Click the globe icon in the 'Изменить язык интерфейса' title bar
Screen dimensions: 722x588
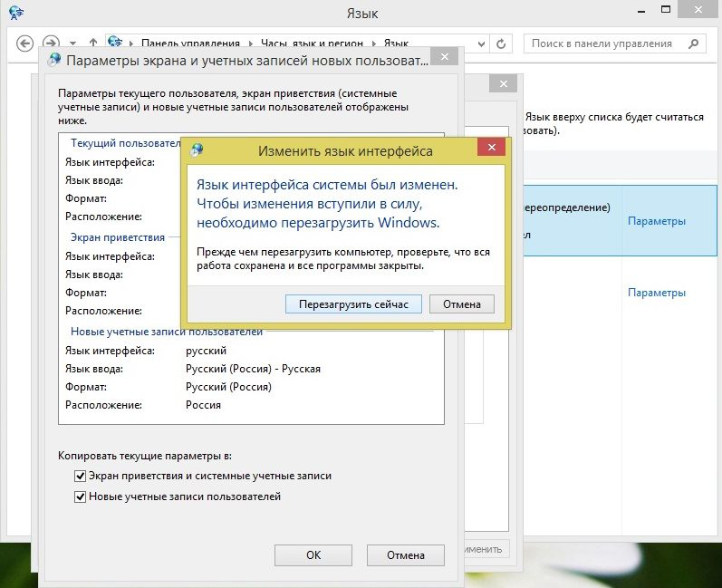[x=197, y=150]
